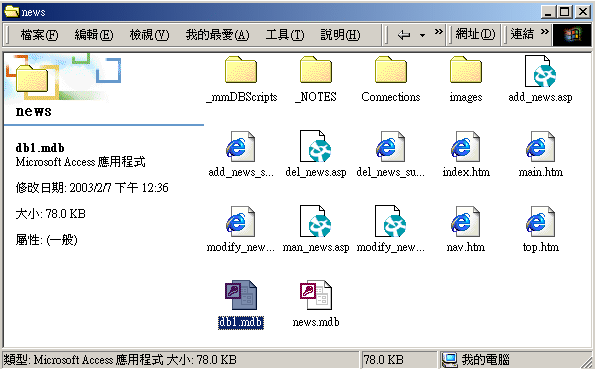Click the '修改日期: 2003/2/7 下午 12:36' text
The height and width of the screenshot is (369, 595).
(x=92, y=188)
